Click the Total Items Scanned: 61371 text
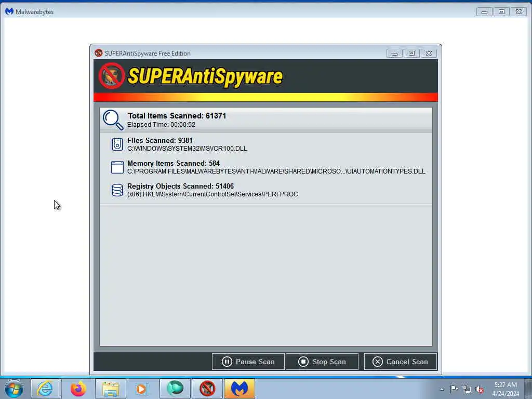The height and width of the screenshot is (399, 532). 177,116
